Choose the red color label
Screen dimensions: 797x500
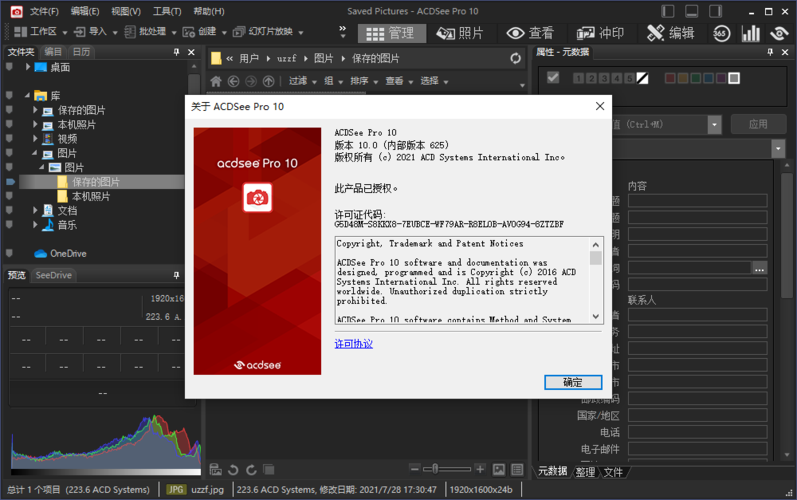tap(670, 78)
